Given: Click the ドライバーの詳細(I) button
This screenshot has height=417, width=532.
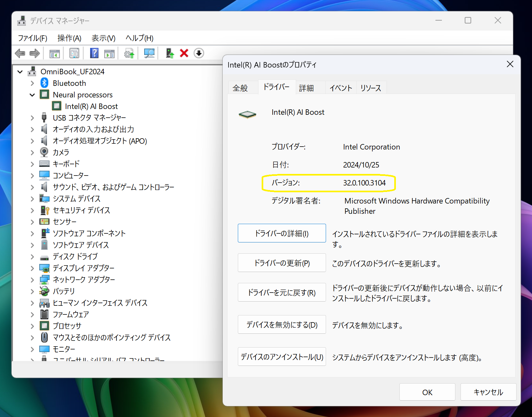Looking at the screenshot, I should 282,233.
